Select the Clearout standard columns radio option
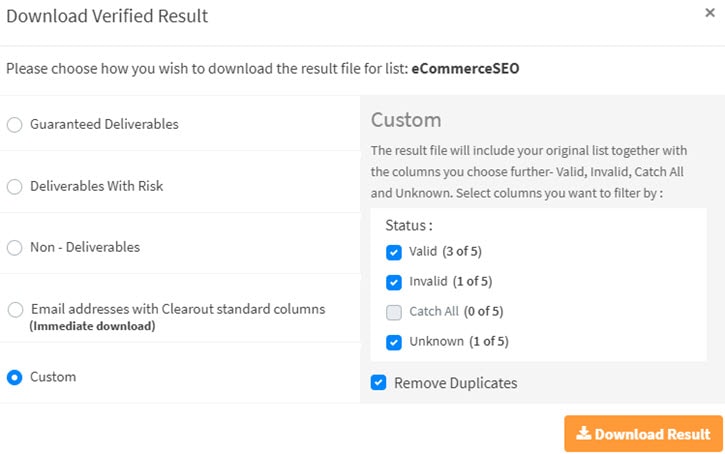The image size is (725, 454). click(14, 310)
